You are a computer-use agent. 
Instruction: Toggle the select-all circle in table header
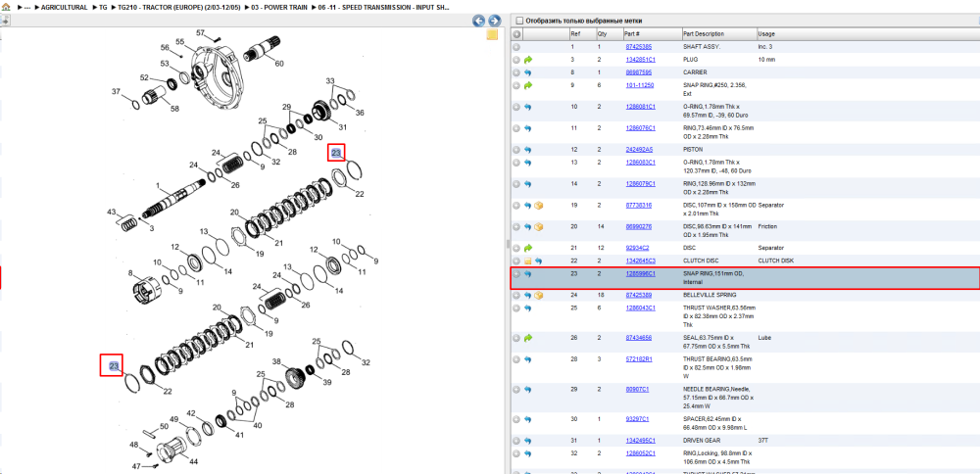click(x=516, y=33)
